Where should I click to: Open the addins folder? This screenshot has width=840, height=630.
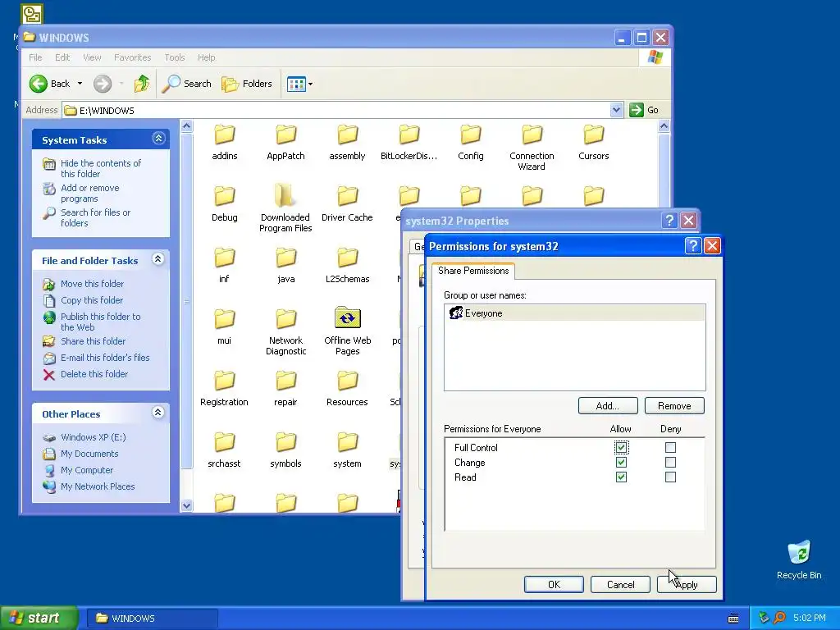pos(225,143)
